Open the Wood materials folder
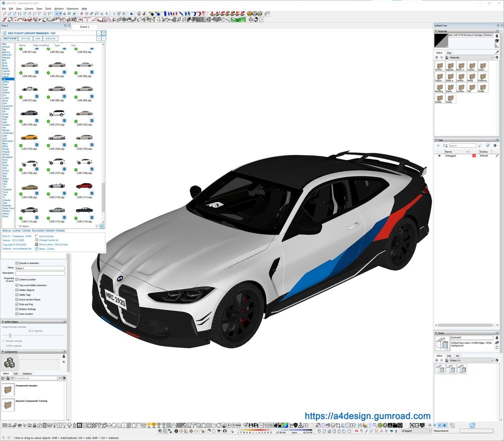Viewport: 504px width, 441px height. coord(450,98)
